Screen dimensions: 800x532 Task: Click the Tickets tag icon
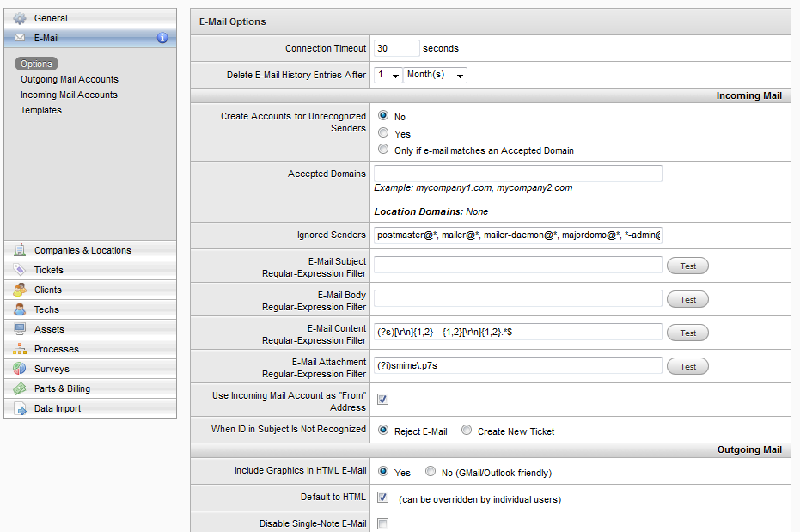pyautogui.click(x=20, y=270)
